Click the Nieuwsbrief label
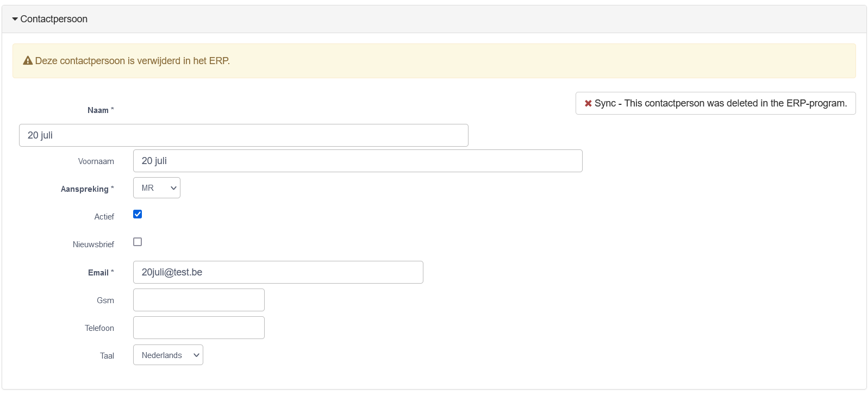Screen dimensions: 868x395 93,244
